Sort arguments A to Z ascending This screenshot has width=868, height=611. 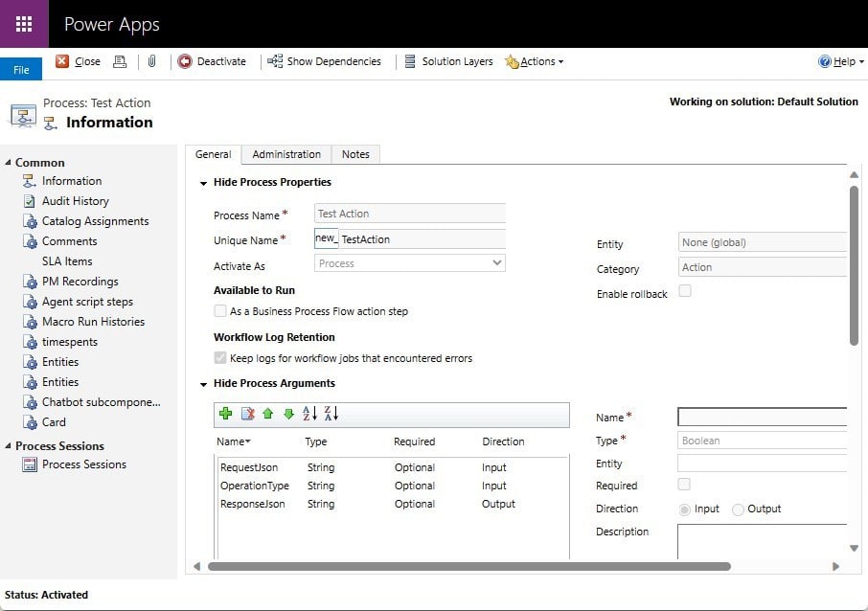(x=309, y=414)
